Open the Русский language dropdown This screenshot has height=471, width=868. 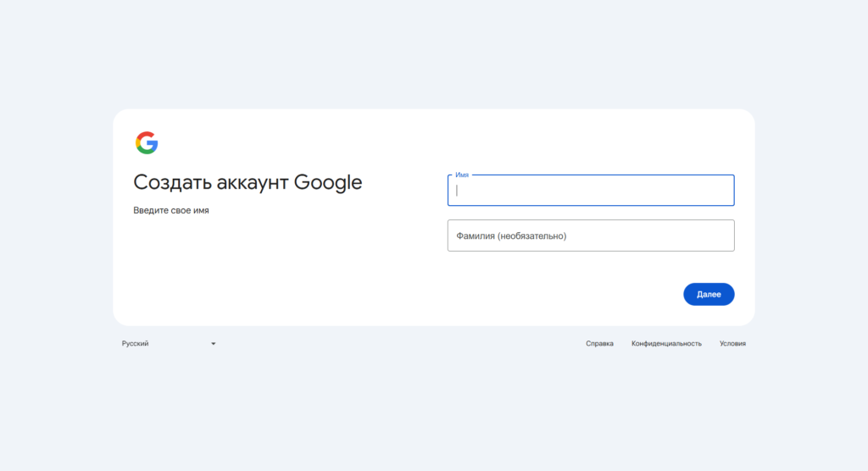click(169, 344)
